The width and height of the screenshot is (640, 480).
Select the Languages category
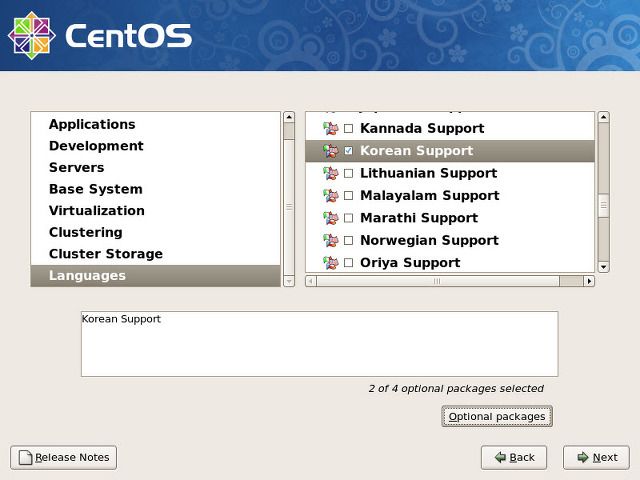[x=156, y=276]
